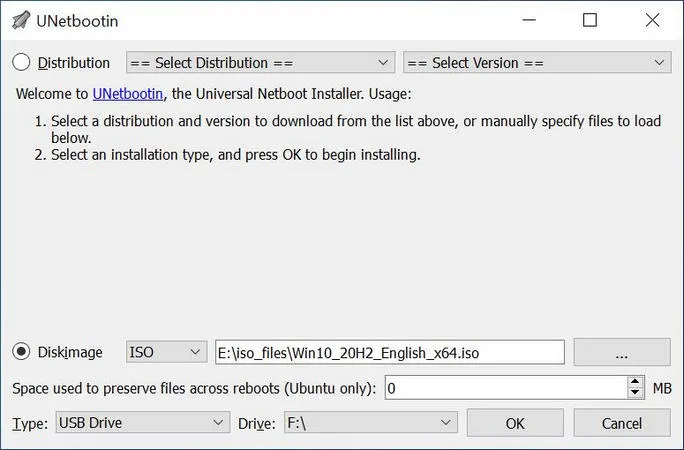Select the Diskimage radio button
This screenshot has width=684, height=450.
(22, 352)
